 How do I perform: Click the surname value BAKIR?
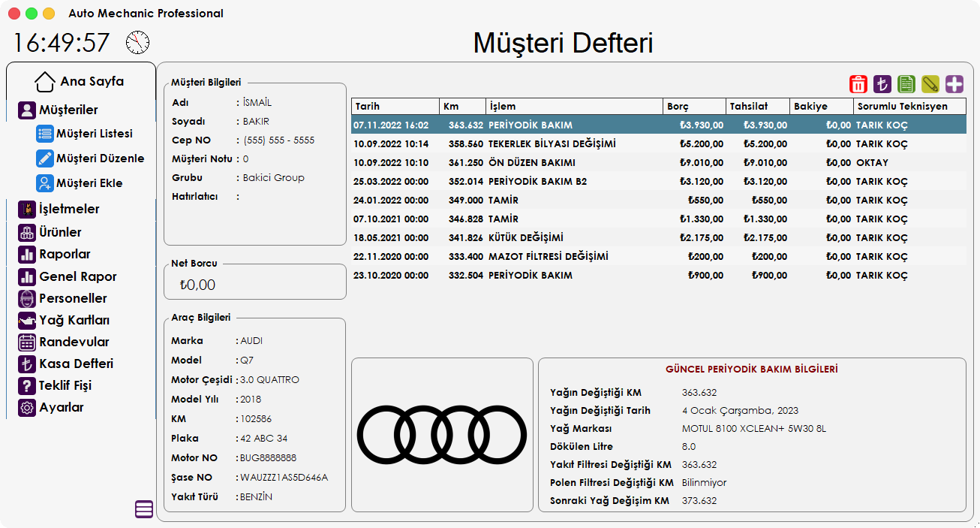pyautogui.click(x=256, y=122)
